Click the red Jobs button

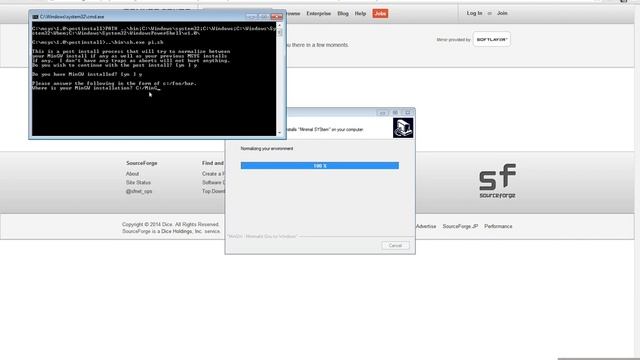[x=380, y=13]
